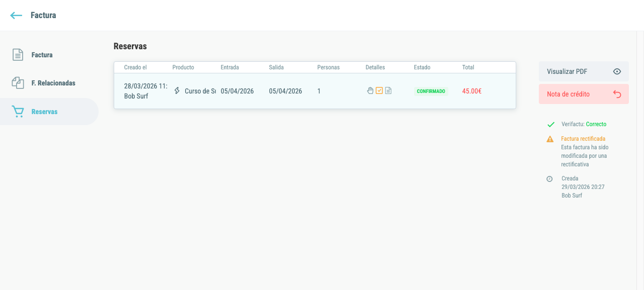Viewport: 644px width, 290px height.
Task: Click the document icon in Detalles
Action: pos(388,91)
